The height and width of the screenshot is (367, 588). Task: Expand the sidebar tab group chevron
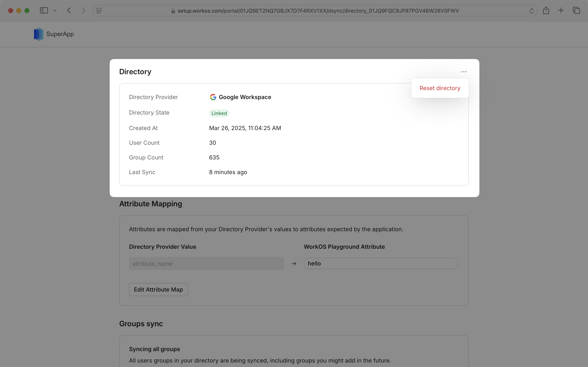(55, 10)
